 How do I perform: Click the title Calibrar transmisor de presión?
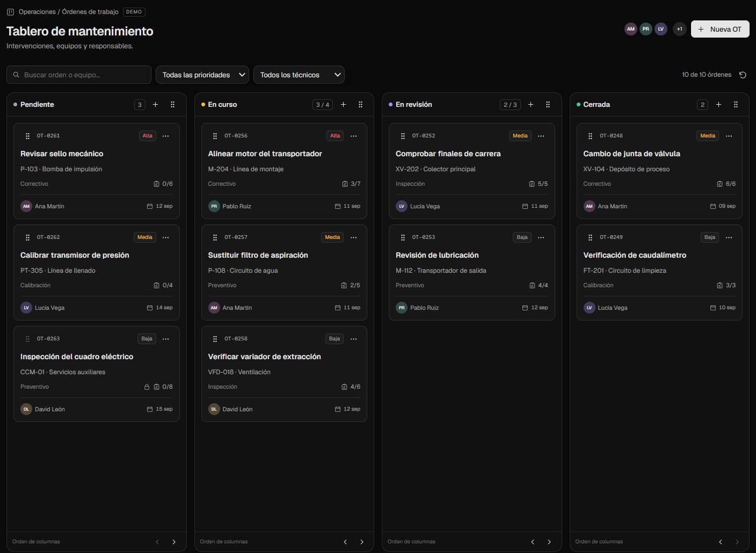75,255
